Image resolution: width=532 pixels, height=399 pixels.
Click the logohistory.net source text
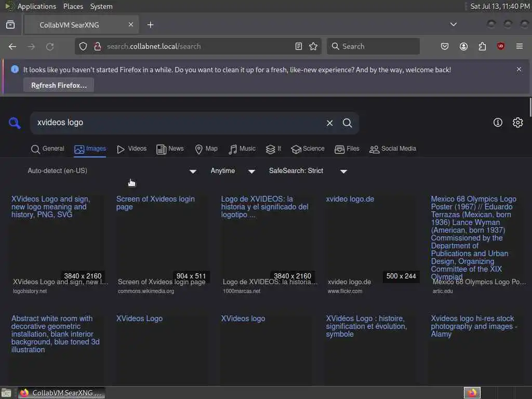pyautogui.click(x=30, y=291)
